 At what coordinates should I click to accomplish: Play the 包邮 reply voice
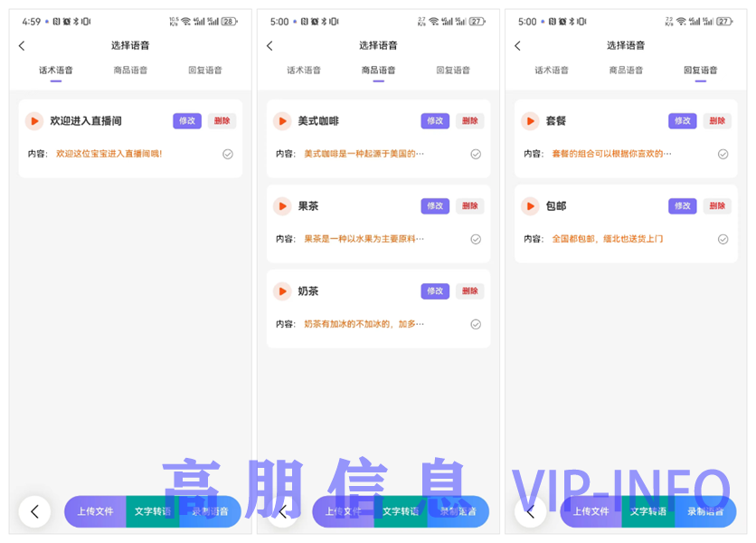[x=530, y=206]
